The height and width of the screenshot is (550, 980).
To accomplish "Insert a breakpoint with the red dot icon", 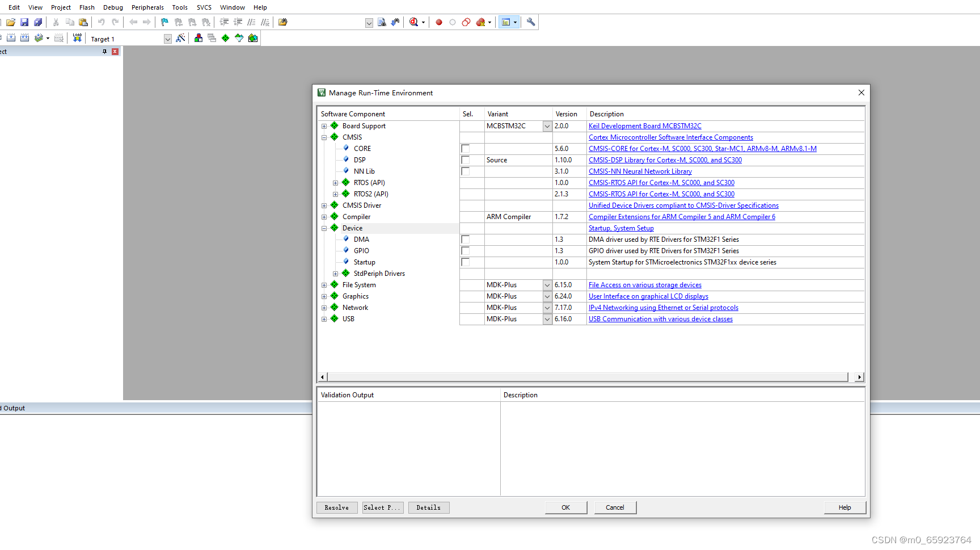I will [x=439, y=22].
